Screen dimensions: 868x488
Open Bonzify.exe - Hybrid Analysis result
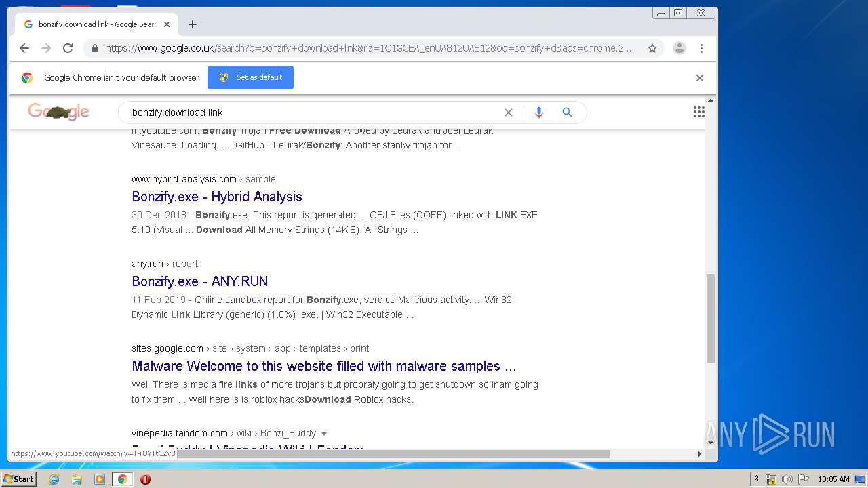[217, 197]
